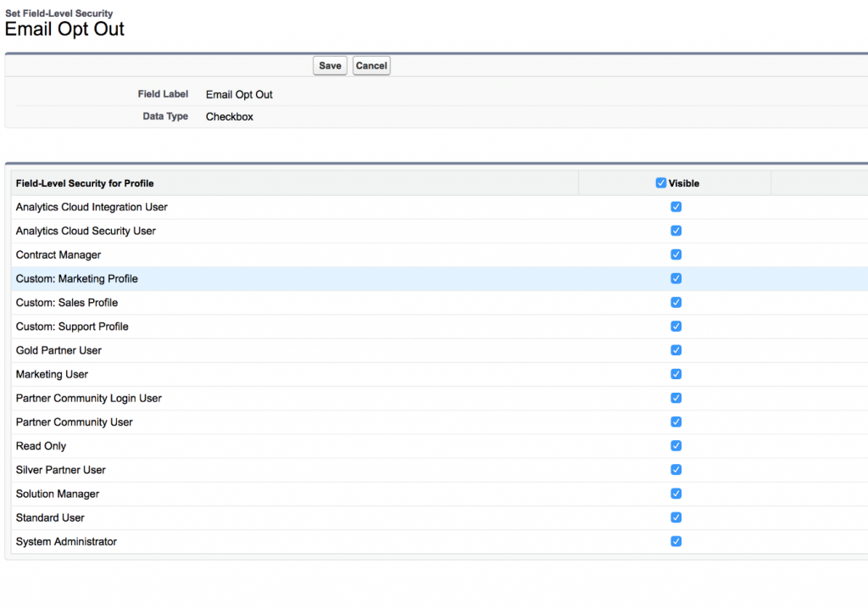
Task: Toggle Visible checkbox for Custom: Sales Profile
Action: point(676,303)
